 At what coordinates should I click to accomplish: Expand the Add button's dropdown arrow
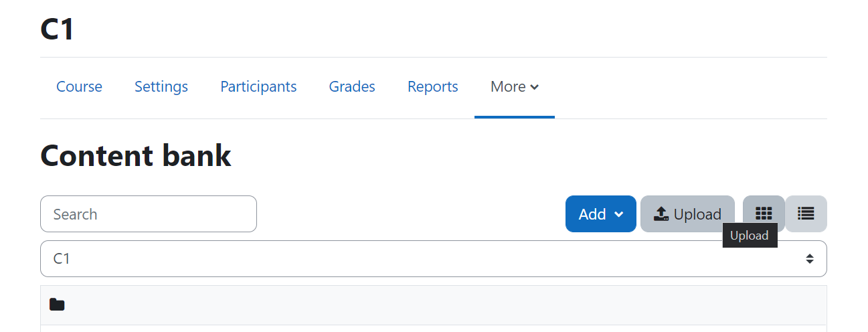click(619, 214)
